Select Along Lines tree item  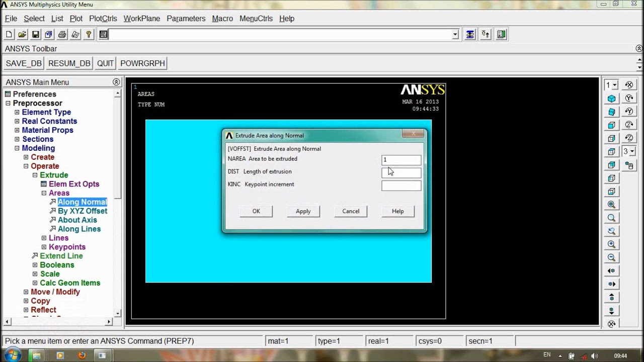point(79,229)
